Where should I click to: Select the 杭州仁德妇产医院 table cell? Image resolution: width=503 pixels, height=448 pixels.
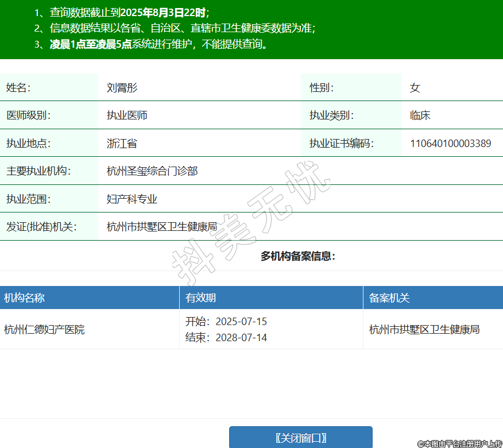(x=44, y=330)
